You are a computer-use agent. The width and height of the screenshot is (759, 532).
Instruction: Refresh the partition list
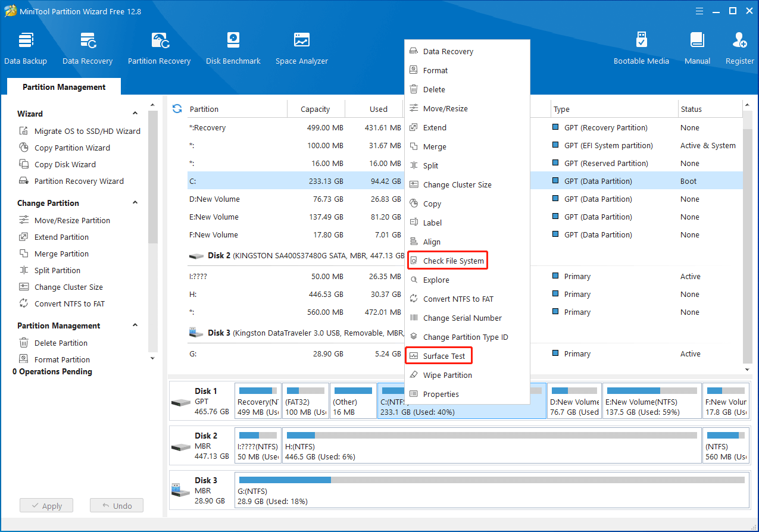click(177, 108)
